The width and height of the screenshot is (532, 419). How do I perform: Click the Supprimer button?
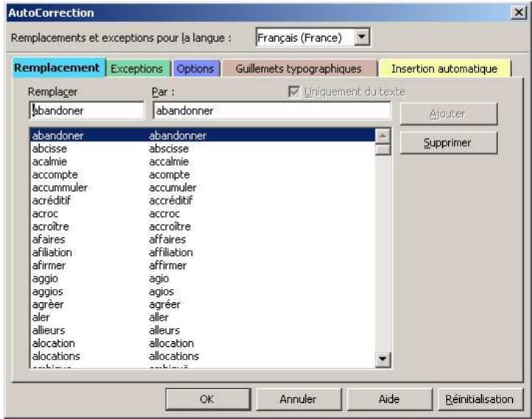click(x=449, y=143)
